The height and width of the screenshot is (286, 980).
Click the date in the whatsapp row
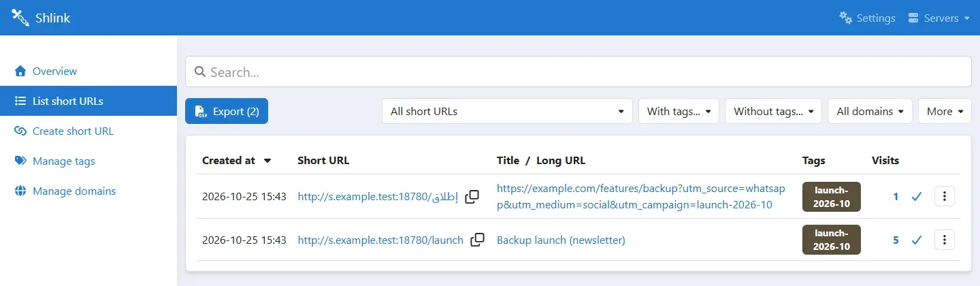pyautogui.click(x=244, y=197)
